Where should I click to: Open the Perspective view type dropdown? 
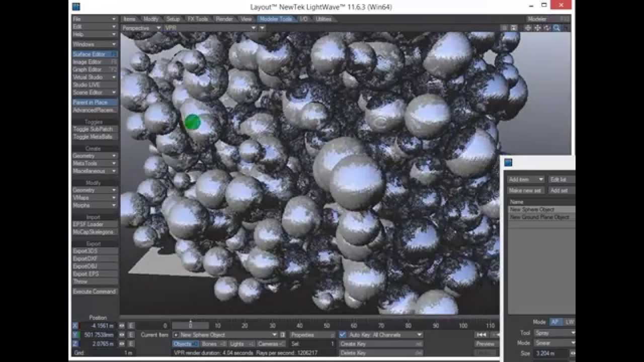[x=141, y=28]
